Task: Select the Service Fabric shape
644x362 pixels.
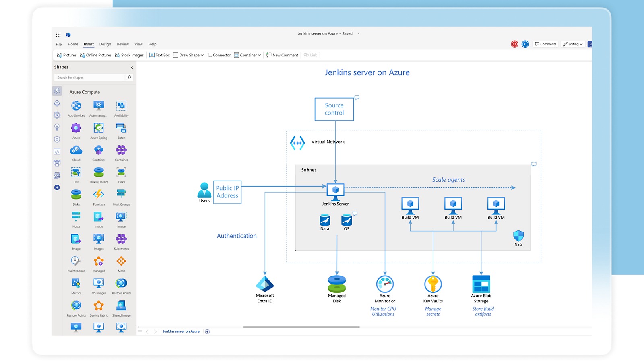Action: pyautogui.click(x=99, y=309)
